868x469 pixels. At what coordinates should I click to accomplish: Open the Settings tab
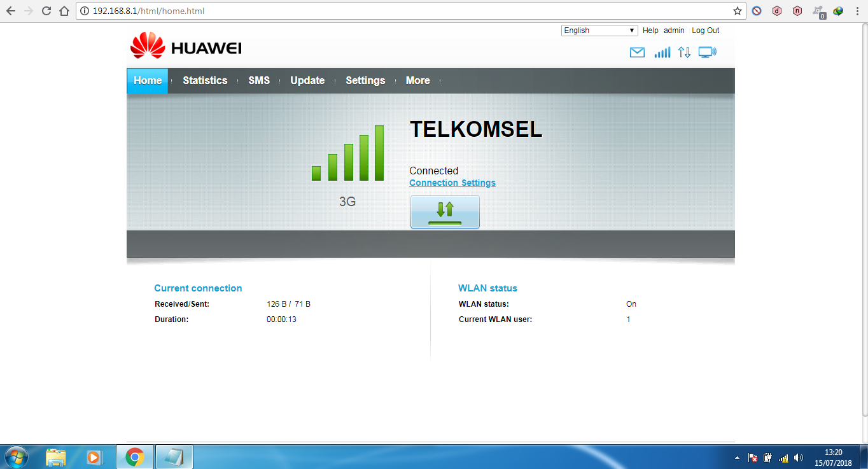pos(365,81)
